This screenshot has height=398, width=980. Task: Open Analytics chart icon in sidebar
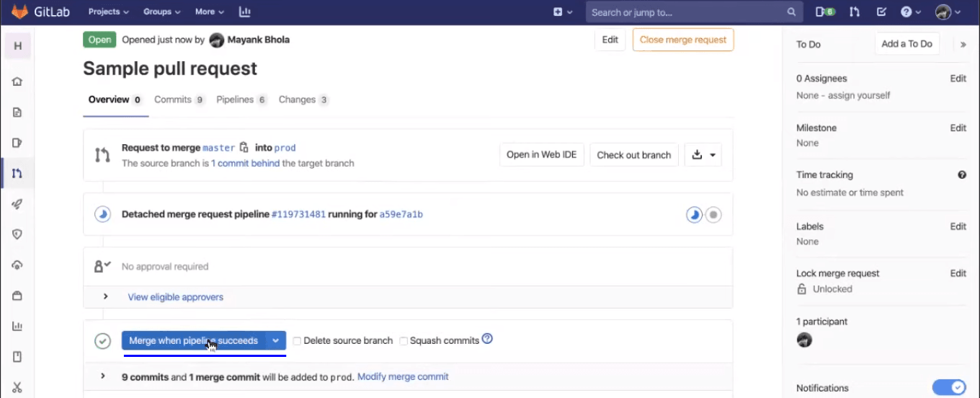[x=17, y=326]
